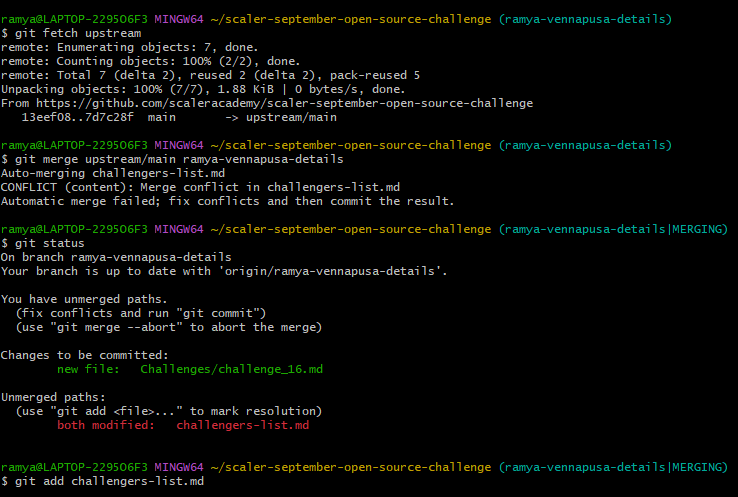The width and height of the screenshot is (738, 497).
Task: Click the 'git add challengers-list.md' command line
Action: tap(103, 481)
